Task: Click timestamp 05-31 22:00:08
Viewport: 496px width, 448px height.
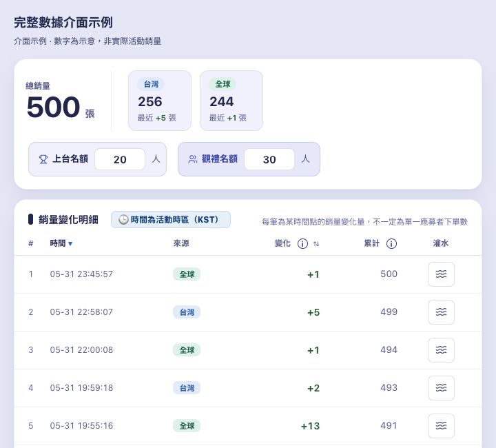Action: [x=81, y=350]
